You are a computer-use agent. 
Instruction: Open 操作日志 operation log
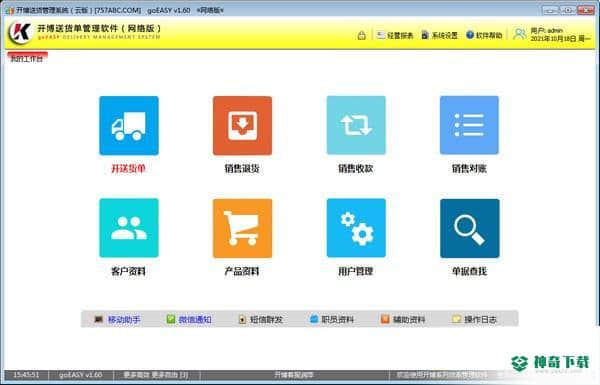[474, 319]
